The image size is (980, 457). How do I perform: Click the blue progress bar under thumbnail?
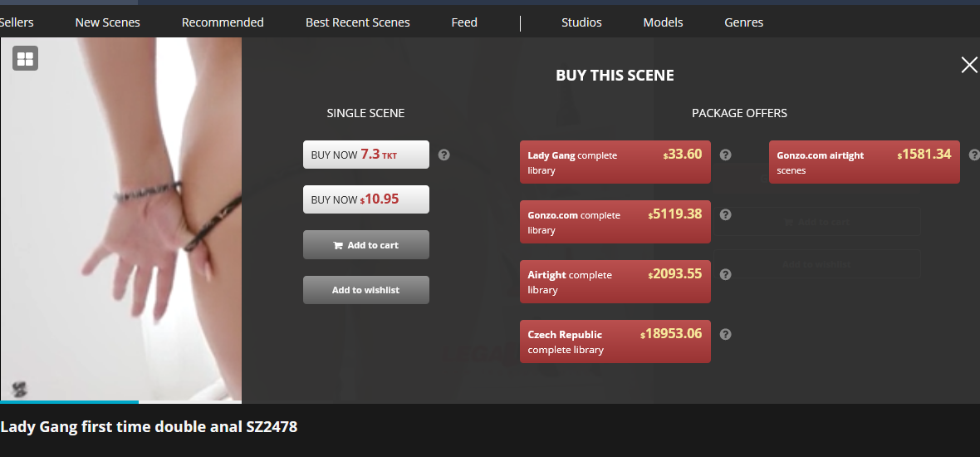(x=69, y=402)
